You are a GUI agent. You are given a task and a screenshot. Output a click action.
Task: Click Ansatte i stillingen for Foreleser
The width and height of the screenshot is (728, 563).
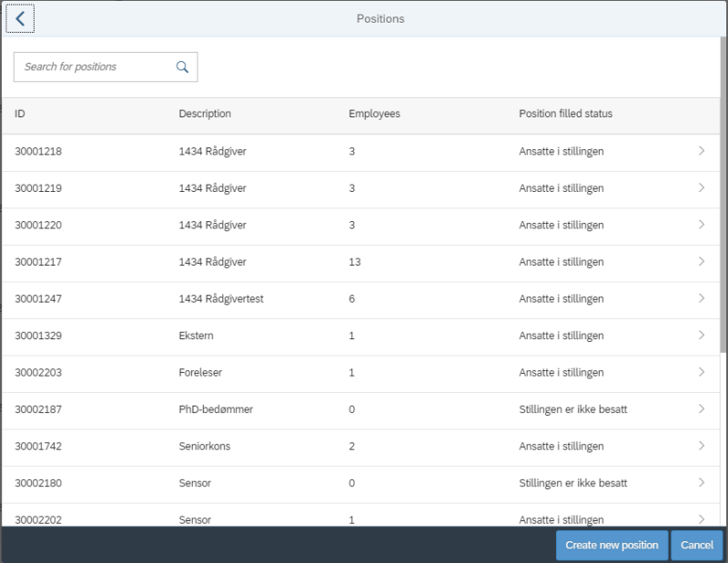pyautogui.click(x=561, y=373)
